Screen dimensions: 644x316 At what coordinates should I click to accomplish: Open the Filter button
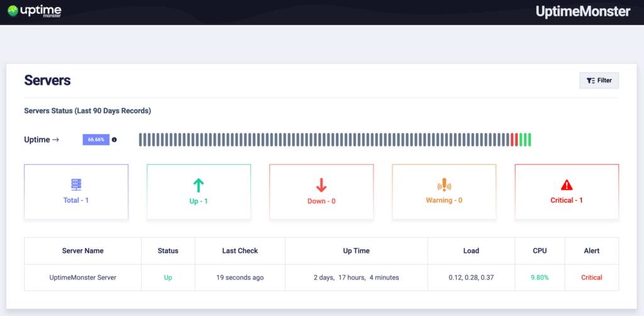point(599,80)
